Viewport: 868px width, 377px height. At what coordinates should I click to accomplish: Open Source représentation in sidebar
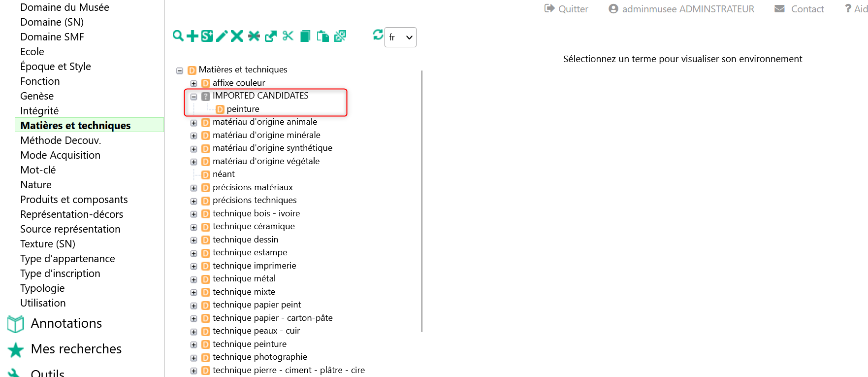(x=70, y=229)
